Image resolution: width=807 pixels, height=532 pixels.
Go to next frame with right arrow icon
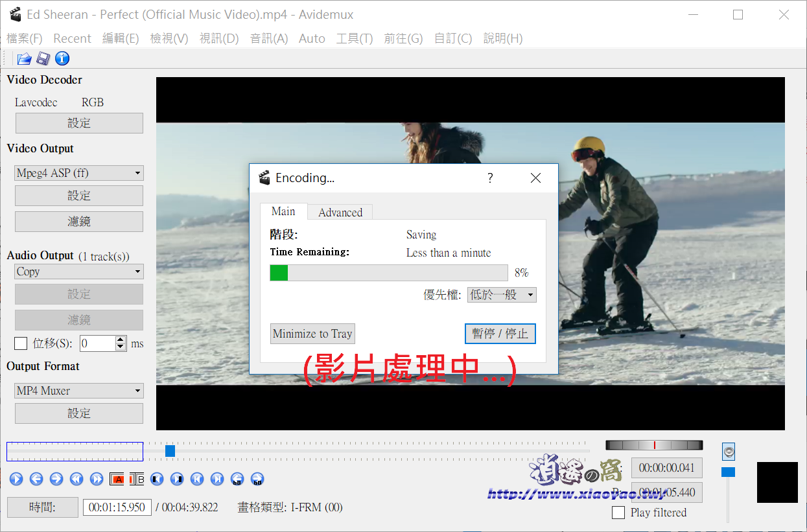pyautogui.click(x=56, y=479)
